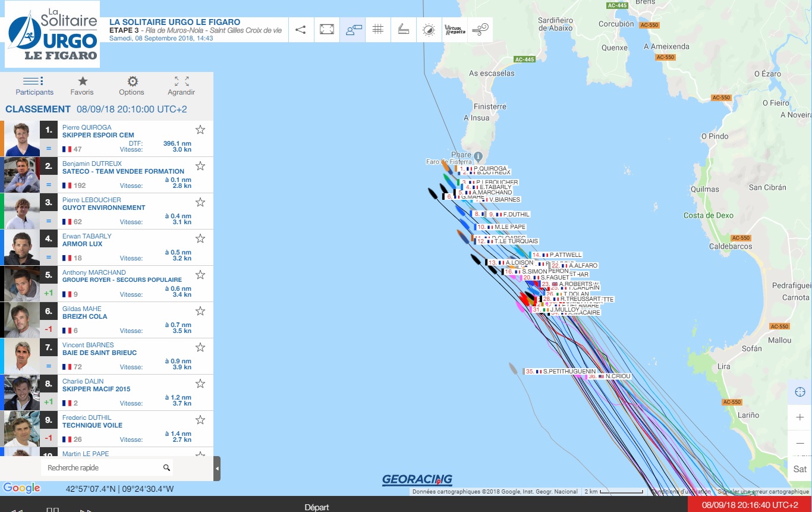Collapse the ranking side panel handle
The image size is (812, 512).
(x=217, y=469)
